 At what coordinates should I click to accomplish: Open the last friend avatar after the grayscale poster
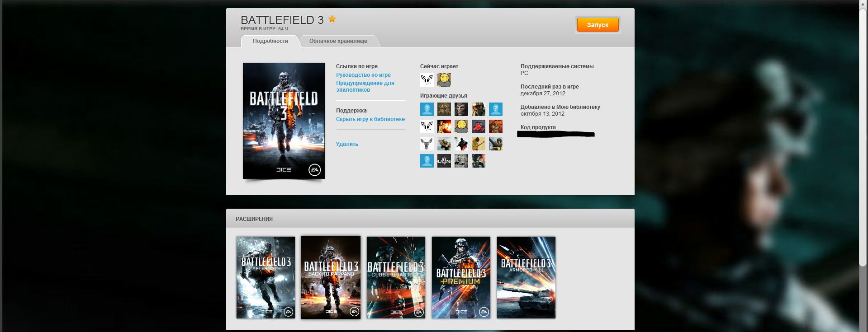pos(479,161)
